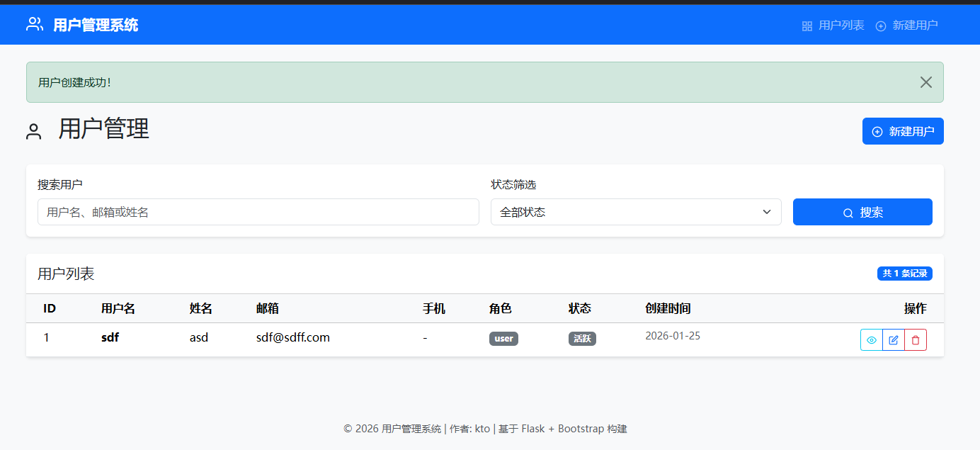Click the email sdf@sdff.com in the table
980x450 pixels.
[x=293, y=337]
